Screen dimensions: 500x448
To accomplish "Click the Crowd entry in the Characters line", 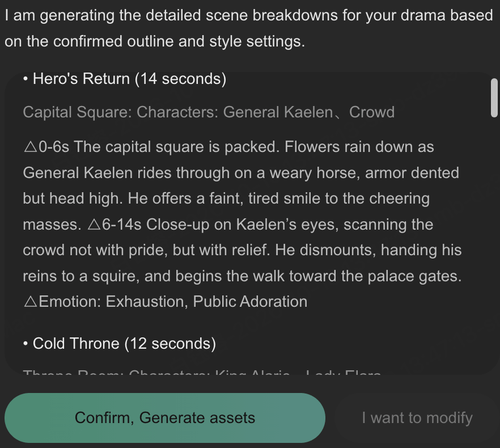I will (372, 112).
